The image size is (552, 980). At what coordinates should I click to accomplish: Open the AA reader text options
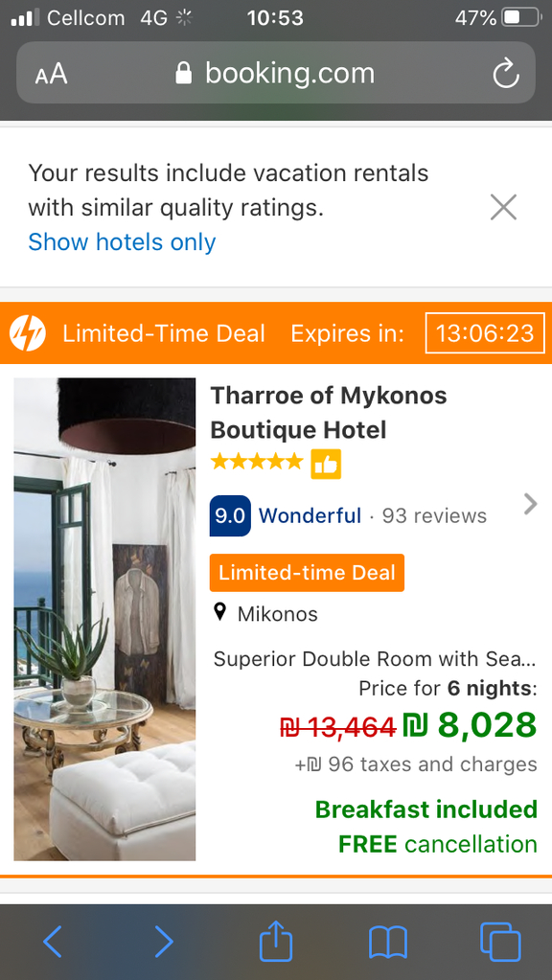coord(51,75)
